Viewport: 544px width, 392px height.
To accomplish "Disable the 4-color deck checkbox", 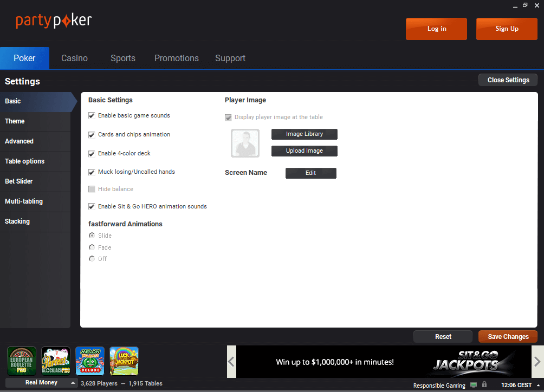I will point(92,154).
